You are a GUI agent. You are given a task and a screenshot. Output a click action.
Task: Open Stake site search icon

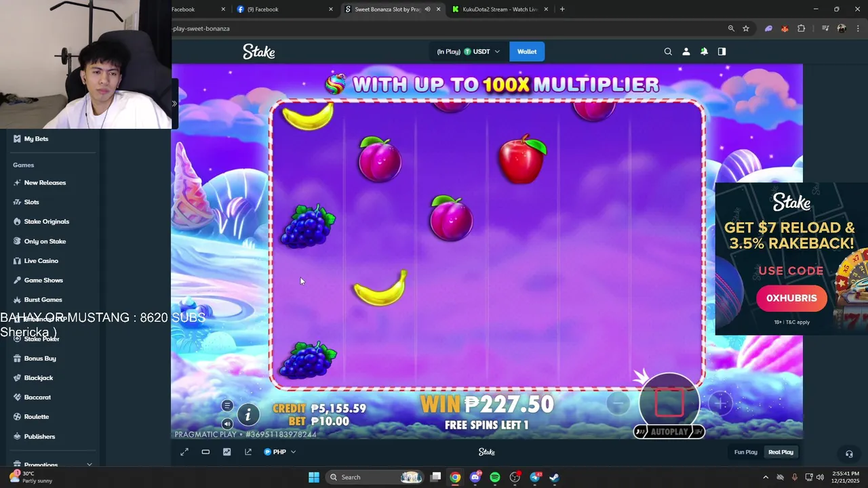[668, 52]
